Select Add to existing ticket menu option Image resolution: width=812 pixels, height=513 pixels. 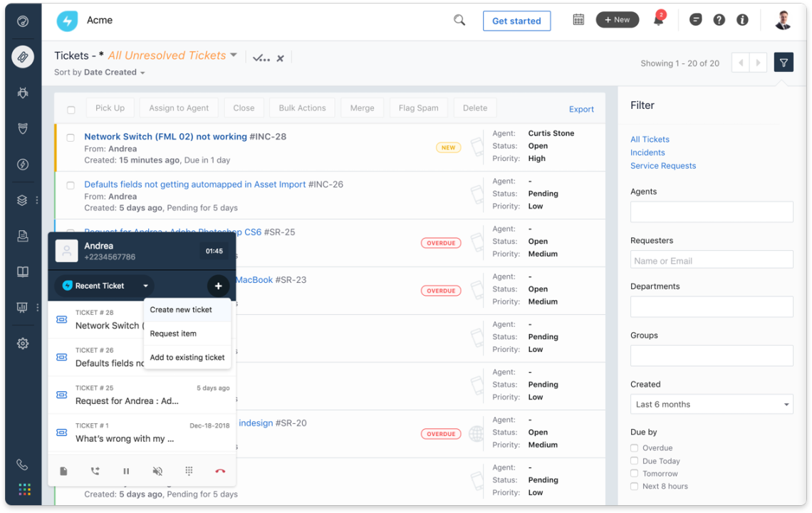[x=187, y=358]
